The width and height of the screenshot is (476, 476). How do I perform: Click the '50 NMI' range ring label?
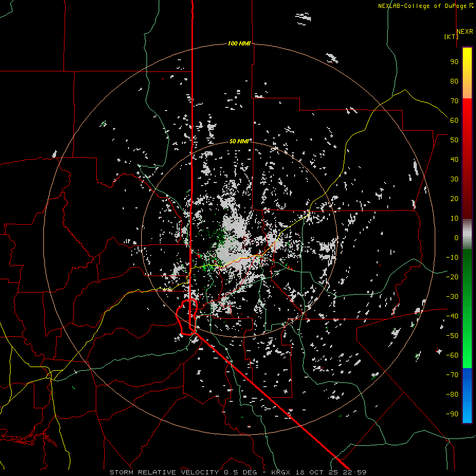239,141
